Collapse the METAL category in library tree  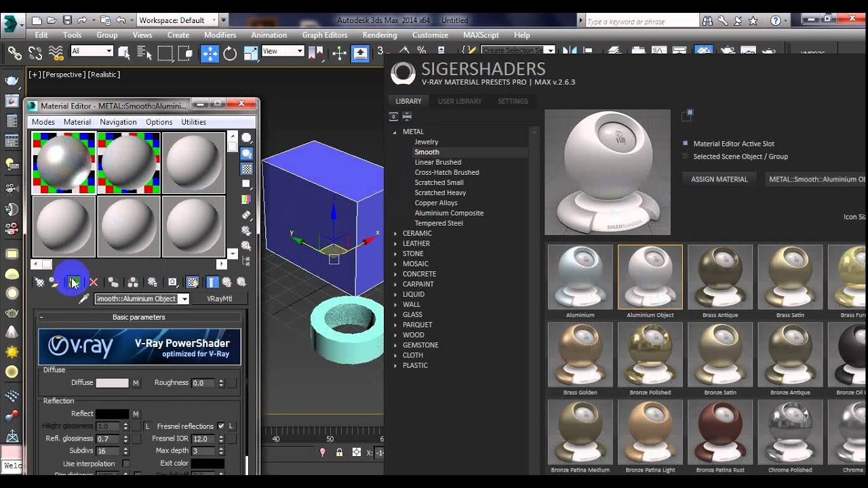point(395,132)
